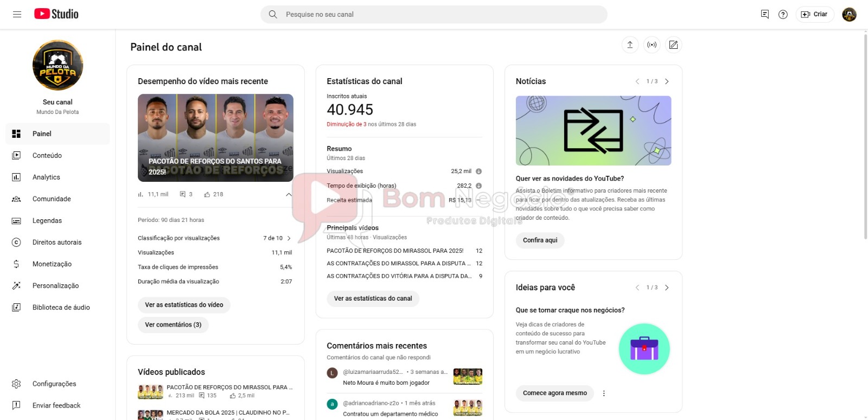
Task: Click the likes thumbs-up icon showing 218
Action: [207, 194]
